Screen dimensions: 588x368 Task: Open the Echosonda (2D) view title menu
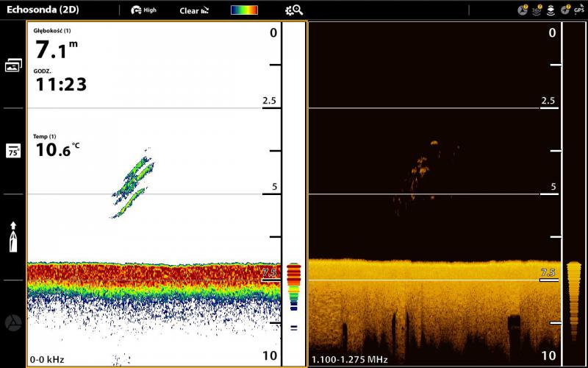43,10
